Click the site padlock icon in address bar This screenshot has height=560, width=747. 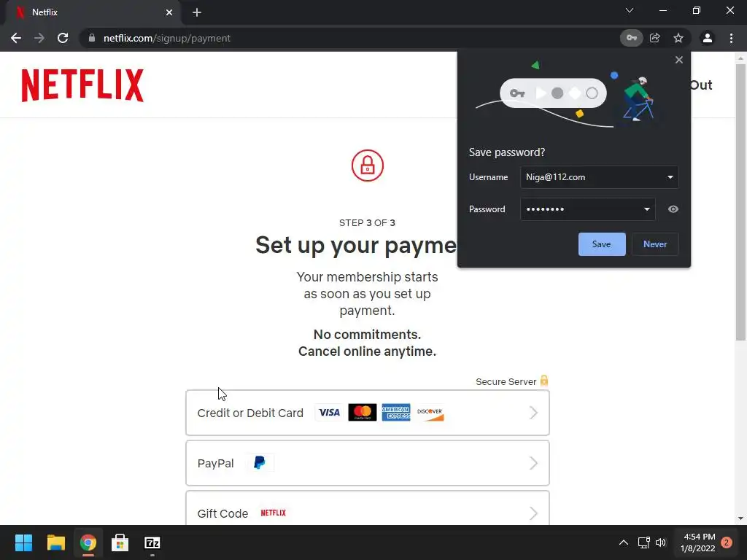92,38
